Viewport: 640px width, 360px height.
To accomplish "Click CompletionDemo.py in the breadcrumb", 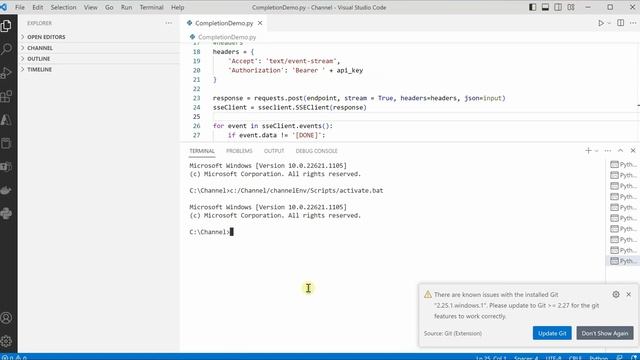I will click(x=227, y=37).
